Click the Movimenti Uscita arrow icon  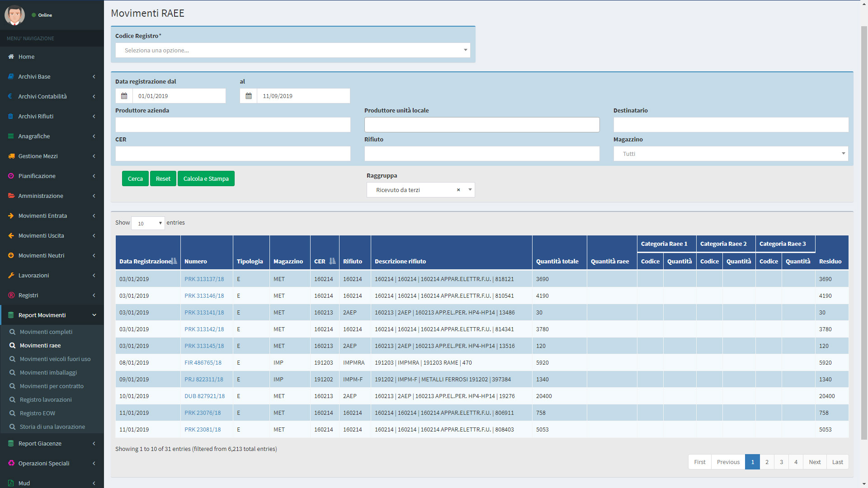tap(11, 235)
